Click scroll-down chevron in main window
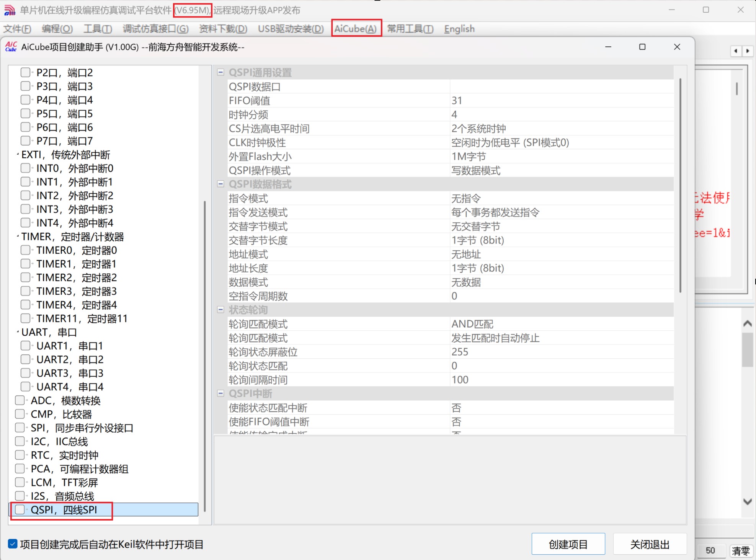Viewport: 756px width, 560px height. tap(748, 501)
